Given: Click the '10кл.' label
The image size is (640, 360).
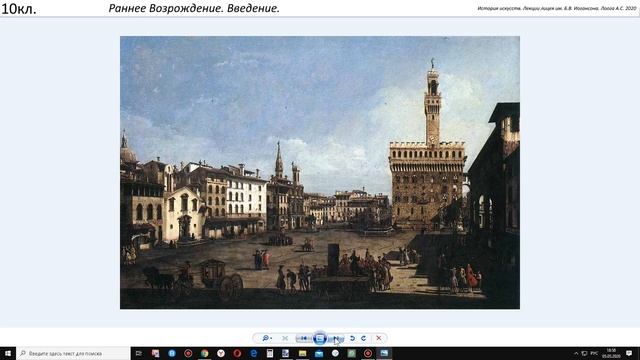Looking at the screenshot, I should 19,9.
